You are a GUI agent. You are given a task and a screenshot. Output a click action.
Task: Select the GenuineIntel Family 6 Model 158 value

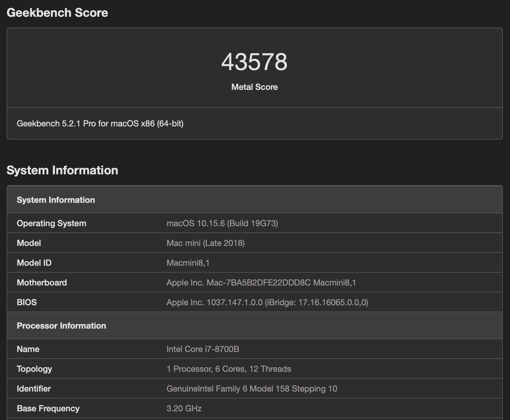252,389
